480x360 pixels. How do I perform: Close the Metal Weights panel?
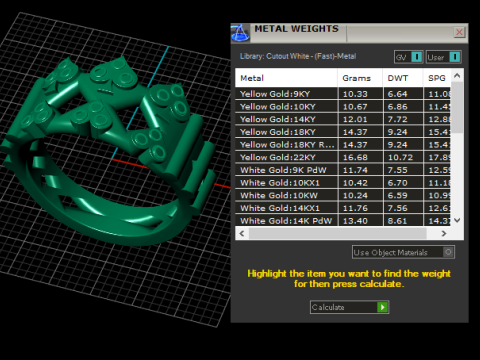coord(459,32)
